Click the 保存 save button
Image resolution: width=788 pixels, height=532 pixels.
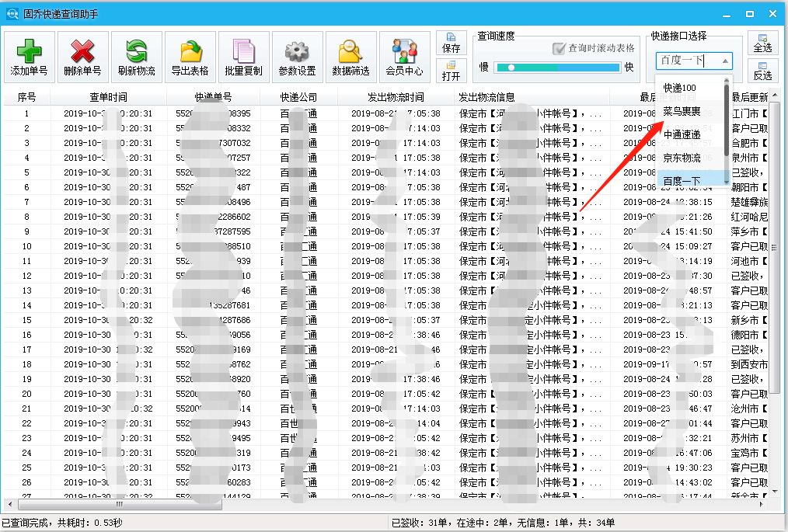point(451,43)
